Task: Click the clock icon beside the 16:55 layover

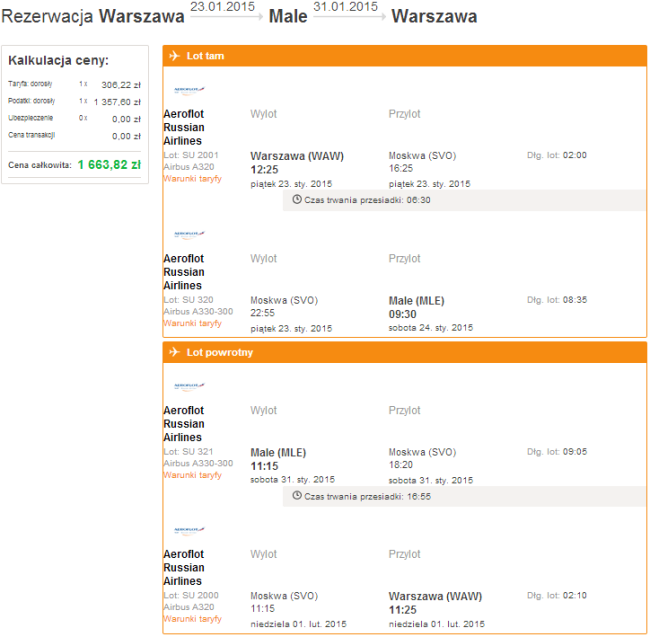Action: click(296, 496)
